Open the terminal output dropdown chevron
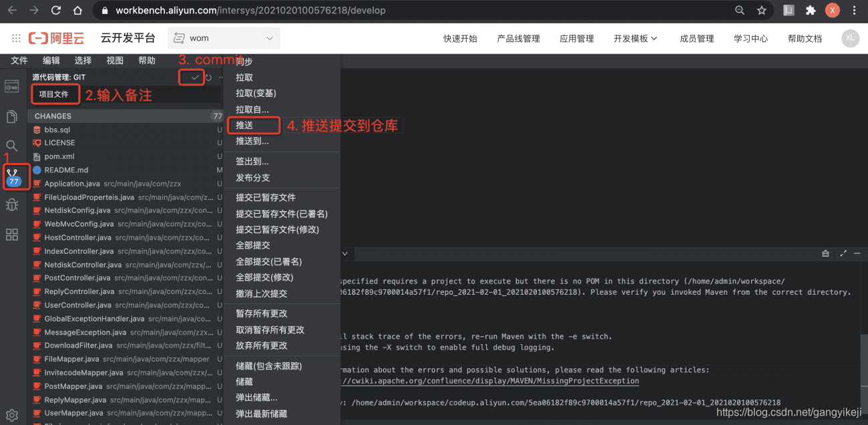Screen dimensions: 868x425 coord(345,253)
